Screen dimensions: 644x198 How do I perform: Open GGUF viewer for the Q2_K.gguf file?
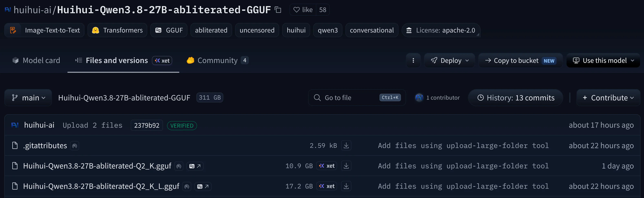click(195, 166)
